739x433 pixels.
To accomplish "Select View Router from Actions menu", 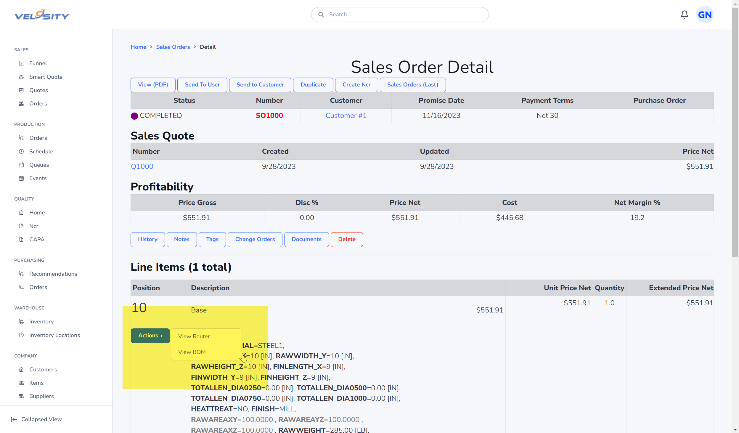I will (194, 336).
